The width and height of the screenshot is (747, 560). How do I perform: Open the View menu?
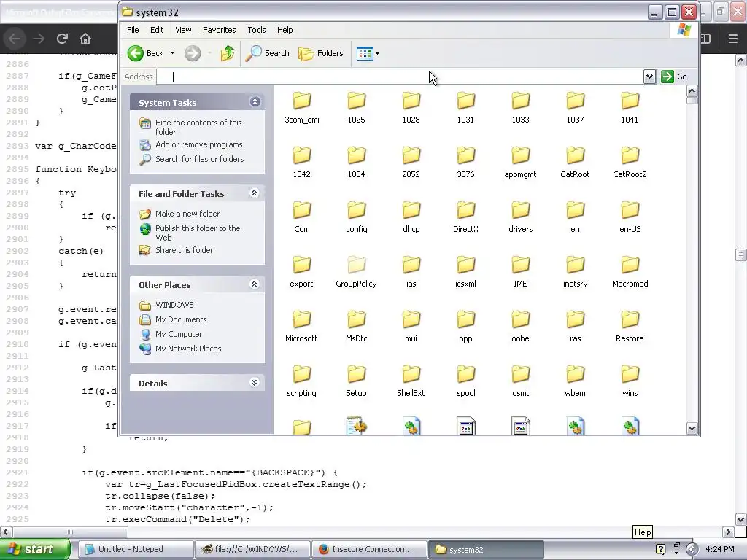click(x=183, y=30)
